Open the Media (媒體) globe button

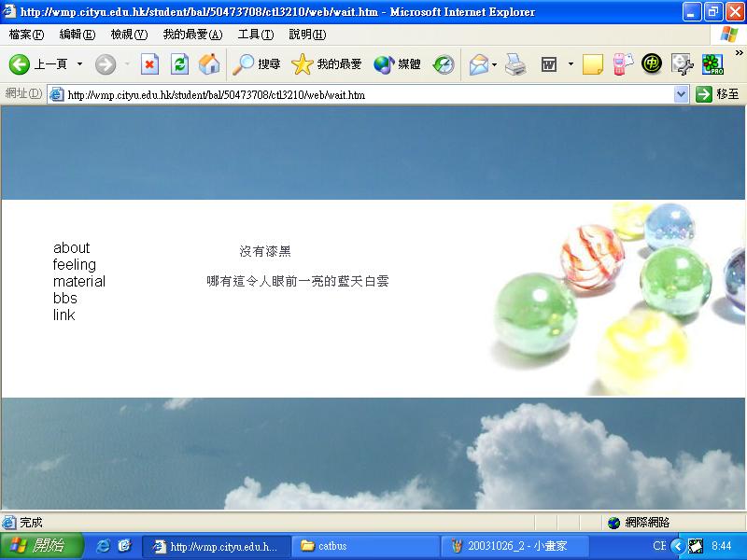point(397,64)
